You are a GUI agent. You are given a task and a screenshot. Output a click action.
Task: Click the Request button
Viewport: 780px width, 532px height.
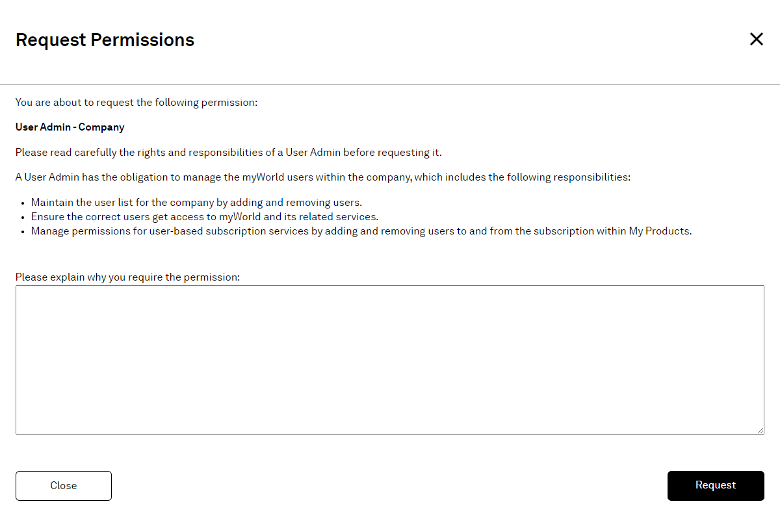click(716, 485)
